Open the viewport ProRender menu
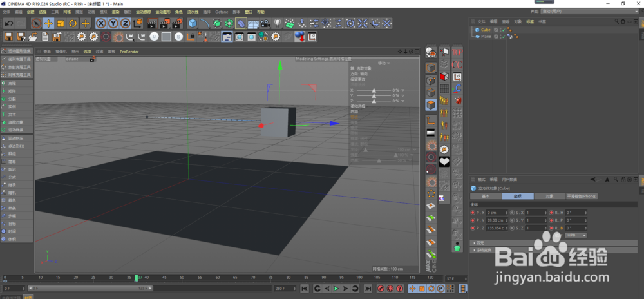This screenshot has height=299, width=644. click(x=129, y=52)
